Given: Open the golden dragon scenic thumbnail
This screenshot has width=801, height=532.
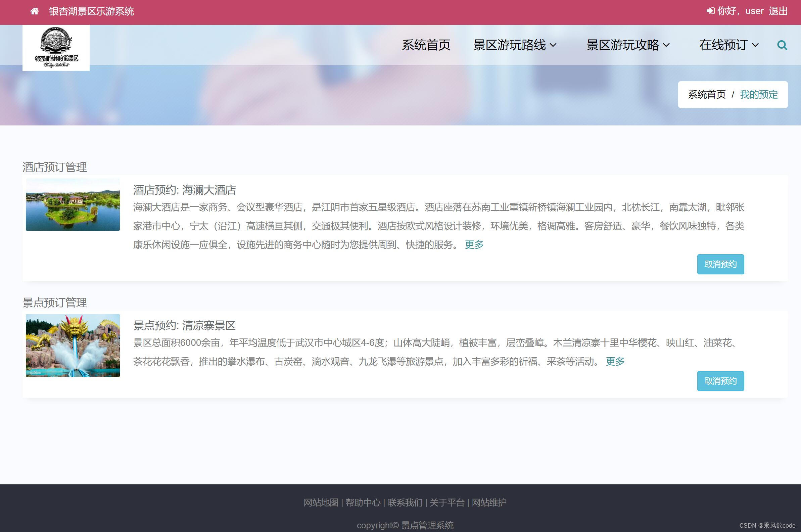Looking at the screenshot, I should point(73,345).
